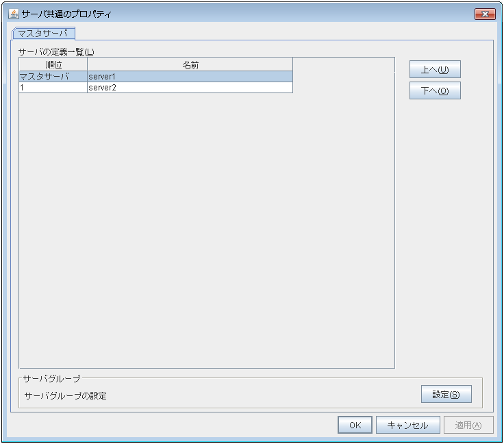
Task: Click the キャンセル button
Action: [x=407, y=425]
